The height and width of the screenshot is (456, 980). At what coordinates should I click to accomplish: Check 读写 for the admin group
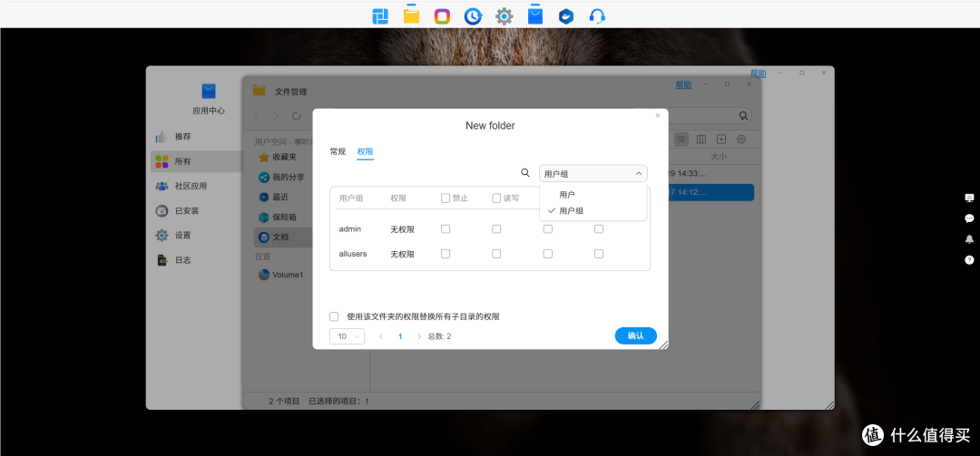(x=496, y=229)
